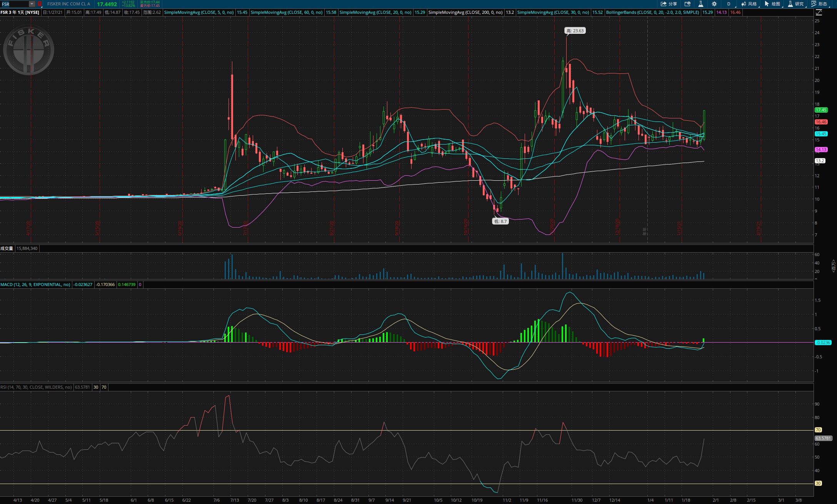Click the red 16.46 upper band tag

pyautogui.click(x=821, y=122)
